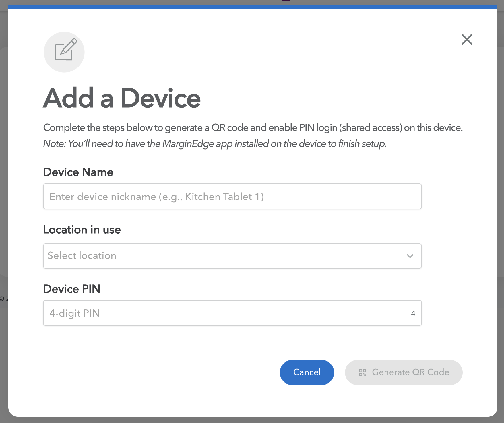
Task: Click the QR icon on Generate button
Action: [x=363, y=372]
